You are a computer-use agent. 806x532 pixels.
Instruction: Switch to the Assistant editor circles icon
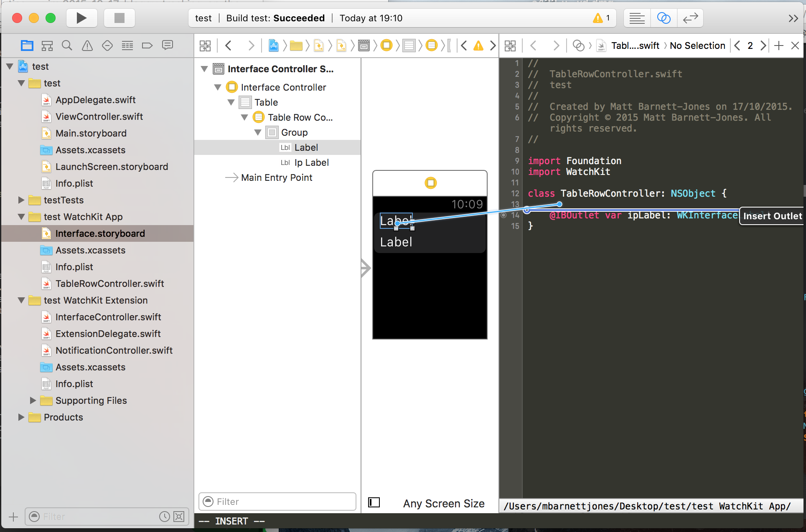coord(664,18)
